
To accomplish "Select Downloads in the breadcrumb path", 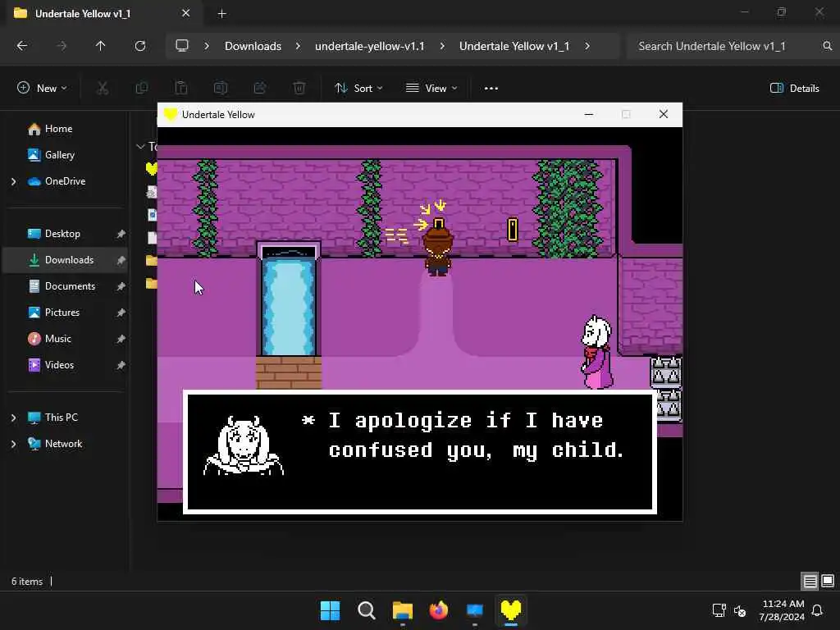I will [253, 46].
